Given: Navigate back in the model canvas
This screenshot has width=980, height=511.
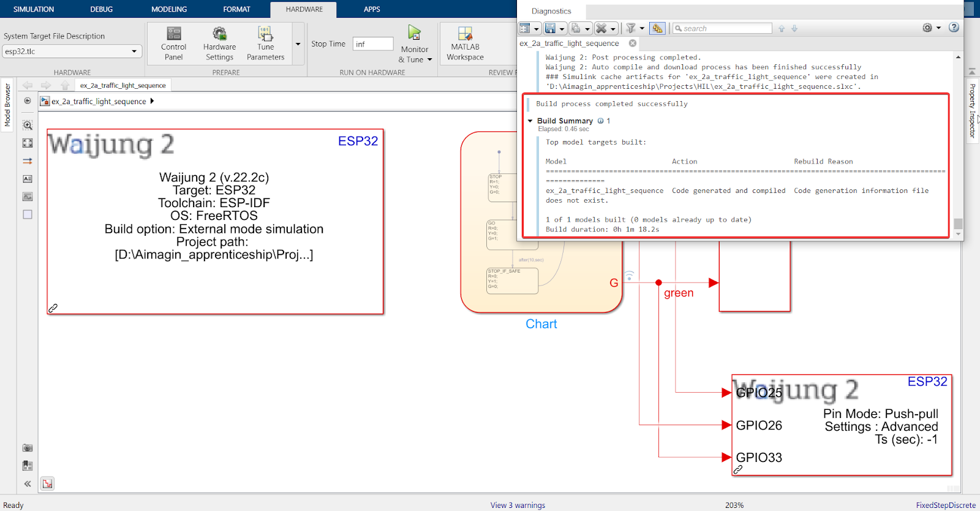Looking at the screenshot, I should tap(28, 85).
